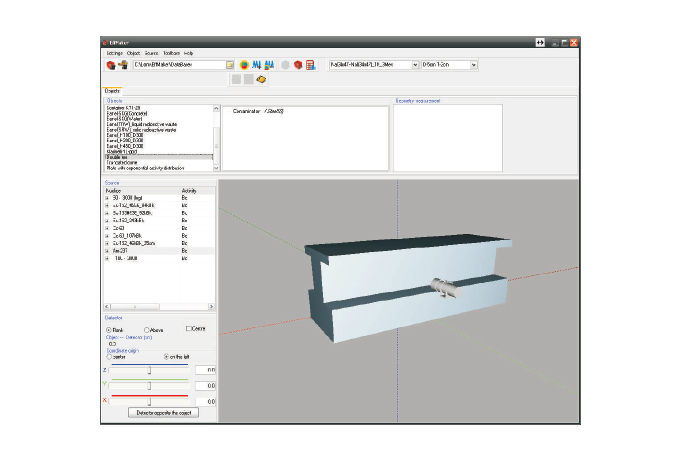The width and height of the screenshot is (680, 460).
Task: Click the yellow tag icon in second toolbar row
Action: pos(261,79)
